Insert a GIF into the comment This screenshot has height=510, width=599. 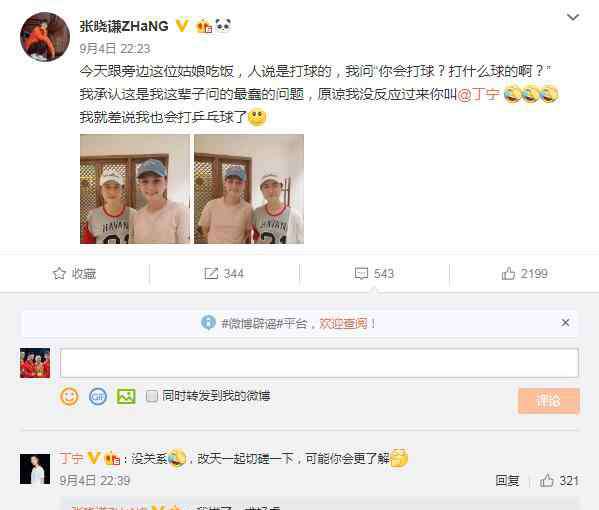click(98, 397)
